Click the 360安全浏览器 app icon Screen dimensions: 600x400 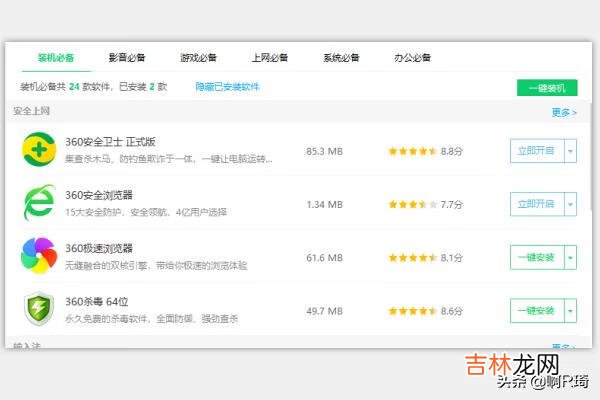(39, 202)
